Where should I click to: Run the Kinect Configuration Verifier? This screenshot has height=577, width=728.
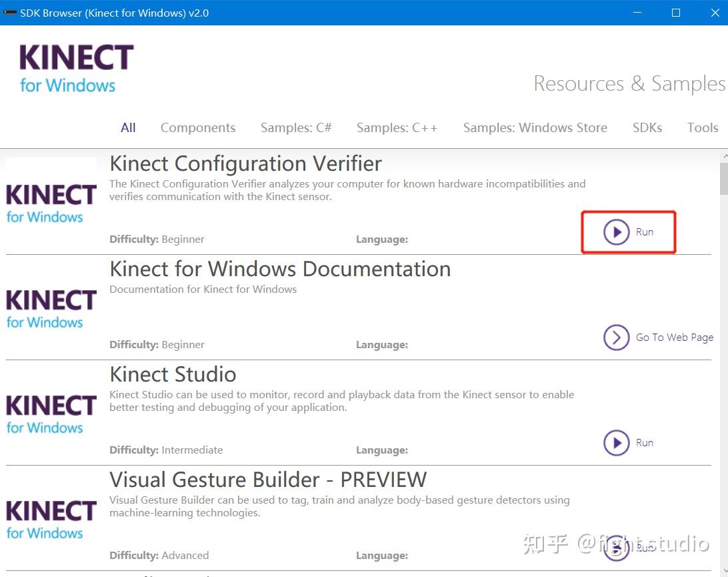(x=617, y=232)
